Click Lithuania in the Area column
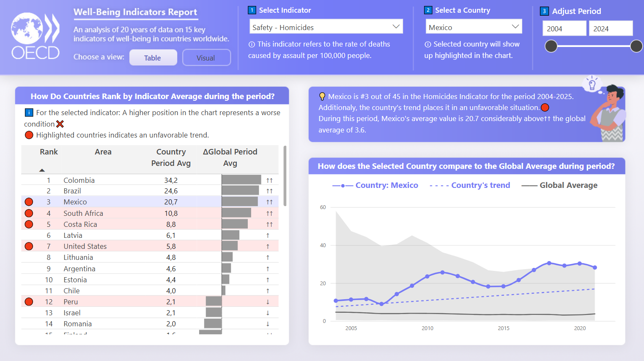The width and height of the screenshot is (644, 361). pos(78,257)
